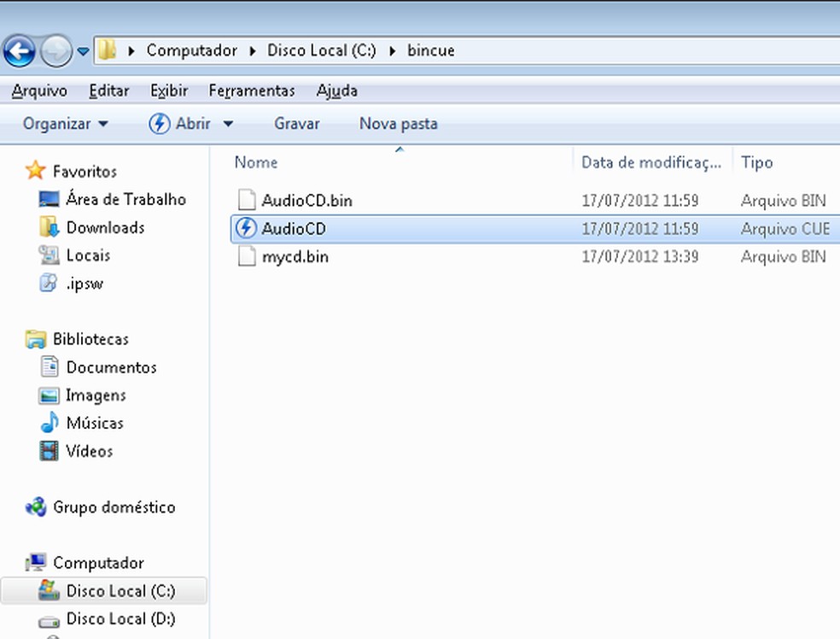Open the .ipsw favorite link
Image resolution: width=840 pixels, height=639 pixels.
pos(85,284)
